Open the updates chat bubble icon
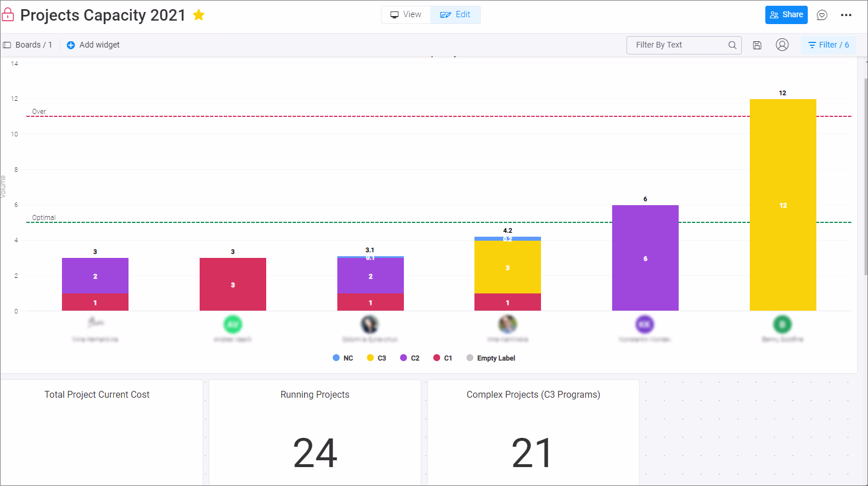Screen dimensions: 868x486 pyautogui.click(x=822, y=15)
